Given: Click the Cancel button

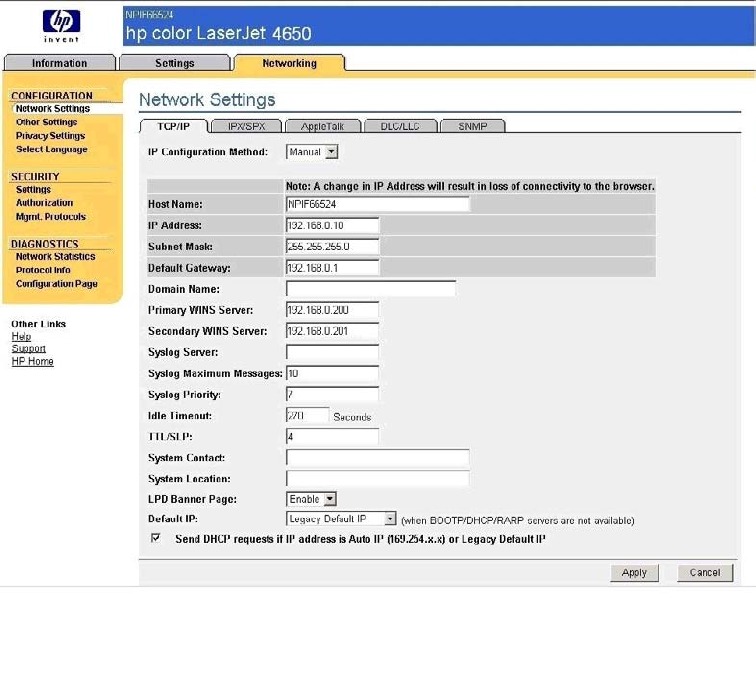Looking at the screenshot, I should coord(705,572).
